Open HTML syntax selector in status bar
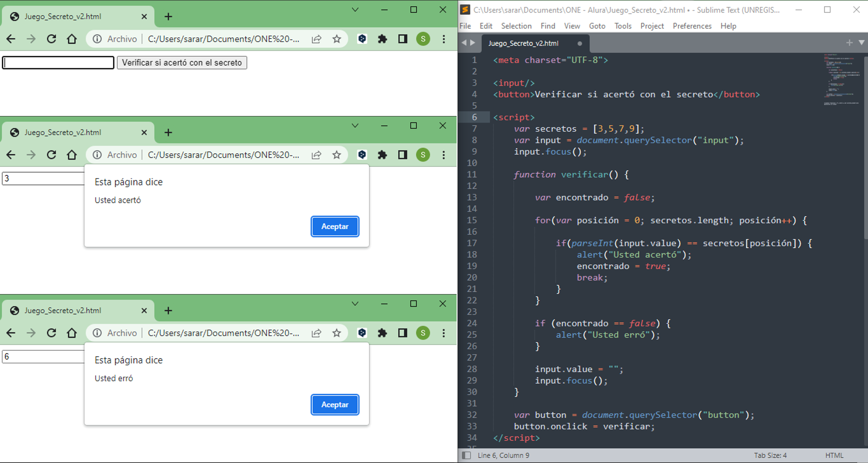868x463 pixels. point(834,455)
